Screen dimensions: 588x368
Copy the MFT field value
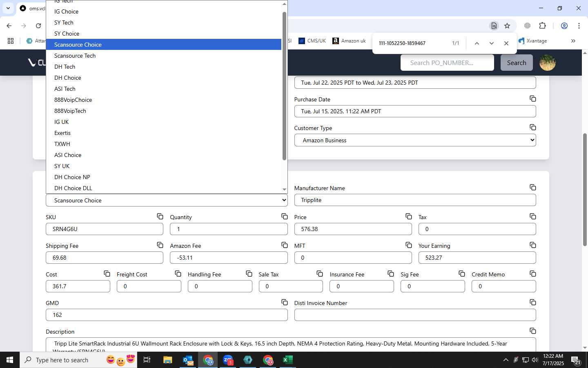click(409, 245)
